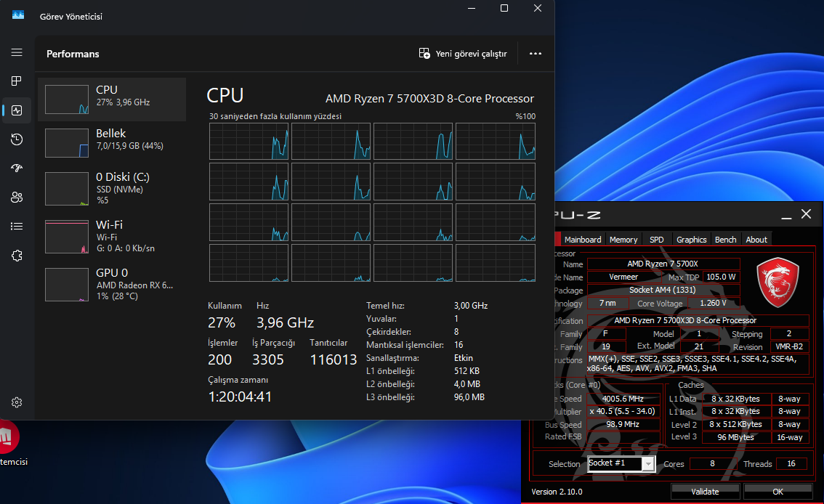Open the App history icon in sidebar

[17, 139]
